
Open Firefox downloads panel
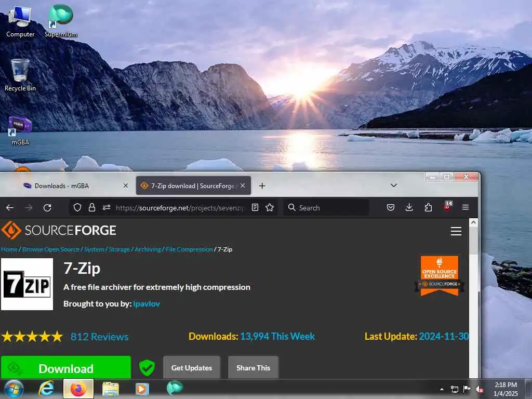[x=409, y=207]
